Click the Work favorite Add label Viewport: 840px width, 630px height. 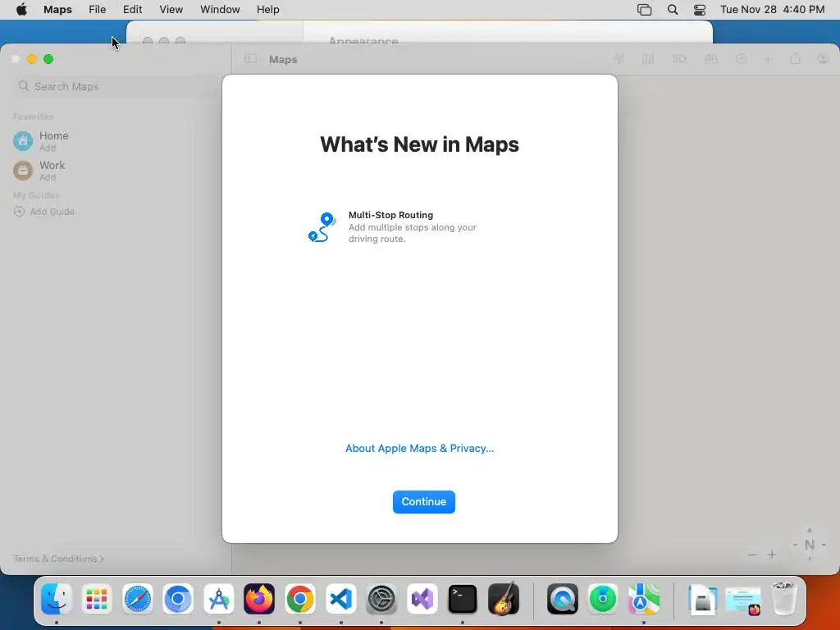48,177
